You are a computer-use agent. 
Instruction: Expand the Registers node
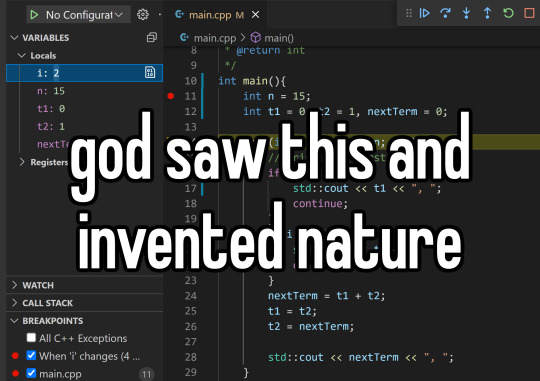22,162
